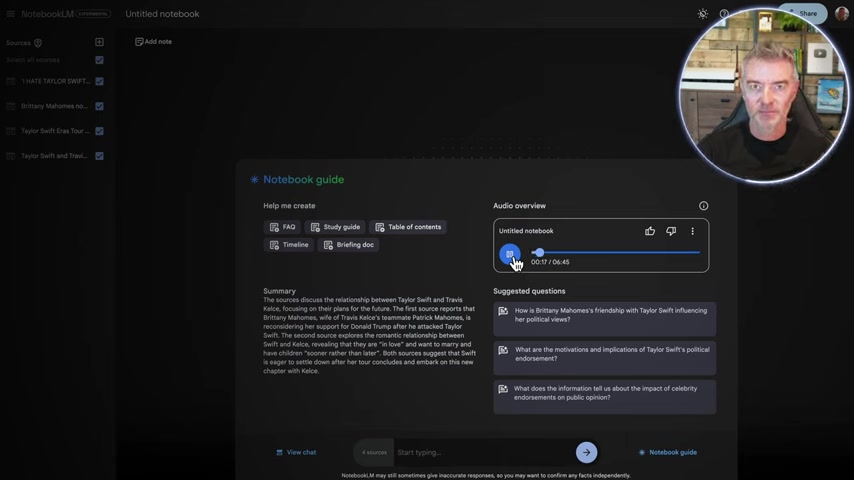Click the Sources shield info icon
This screenshot has height=480, width=854.
tap(38, 42)
